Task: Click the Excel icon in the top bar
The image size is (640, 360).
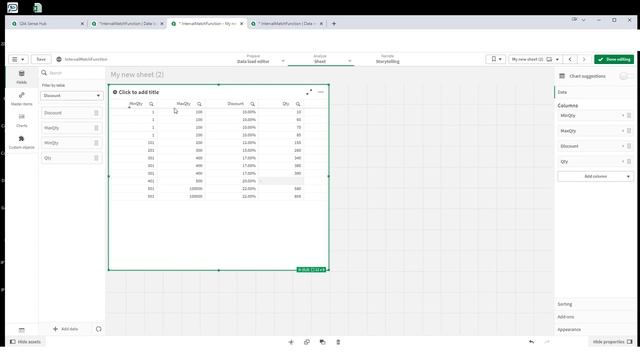Action: pos(38,7)
